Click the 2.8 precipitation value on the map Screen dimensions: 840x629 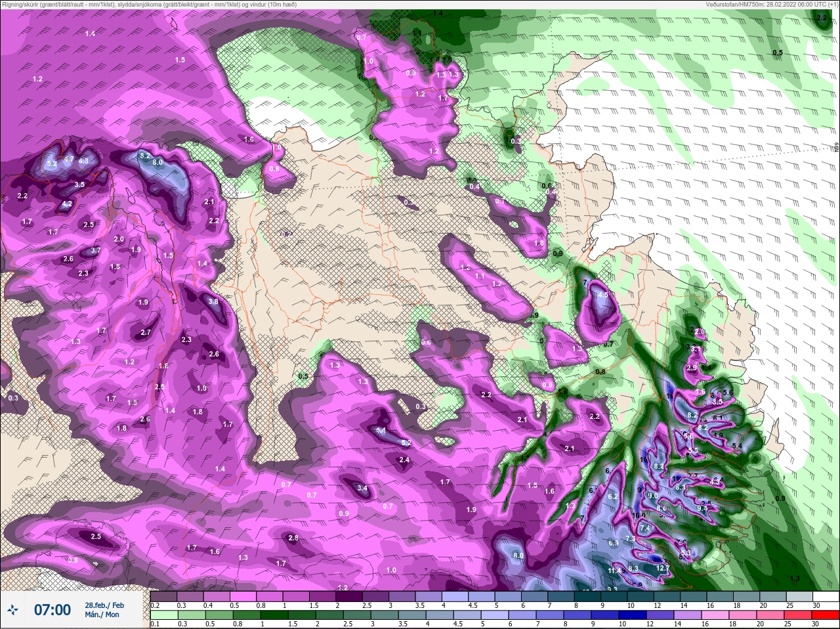click(293, 538)
